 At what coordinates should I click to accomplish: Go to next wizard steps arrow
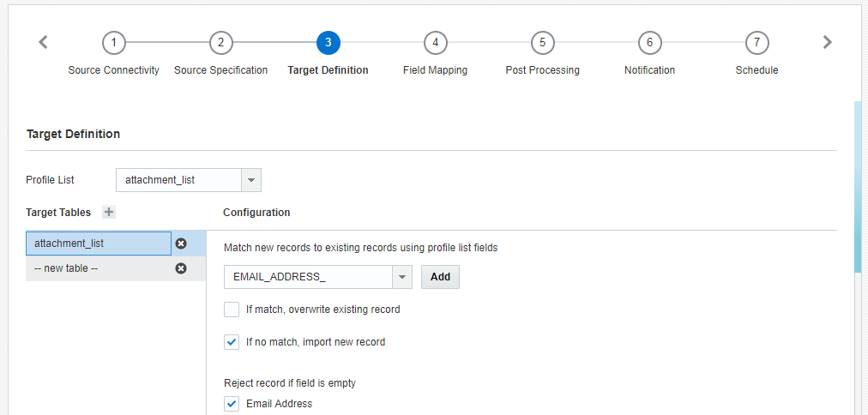pos(827,42)
